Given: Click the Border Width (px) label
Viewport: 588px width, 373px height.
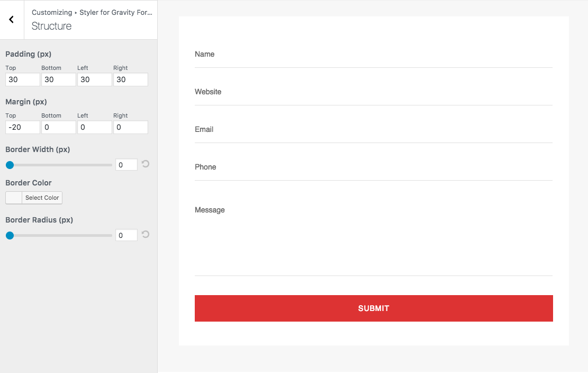Looking at the screenshot, I should coord(38,149).
